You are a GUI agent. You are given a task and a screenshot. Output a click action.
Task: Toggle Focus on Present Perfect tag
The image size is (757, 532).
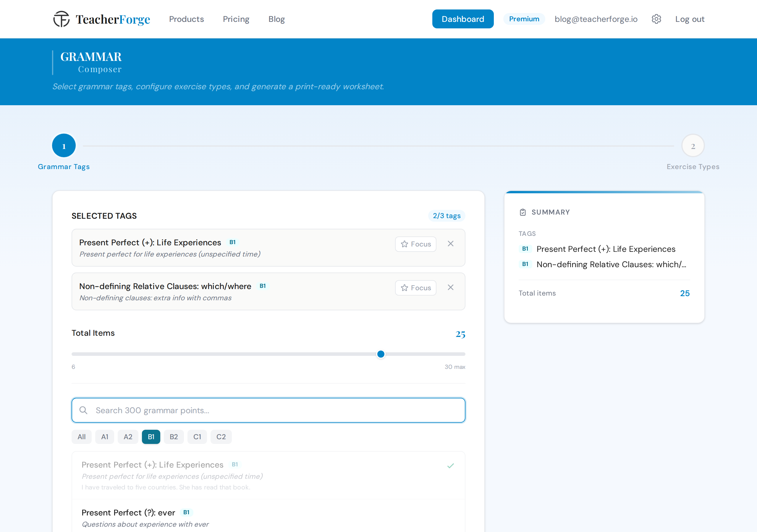415,244
